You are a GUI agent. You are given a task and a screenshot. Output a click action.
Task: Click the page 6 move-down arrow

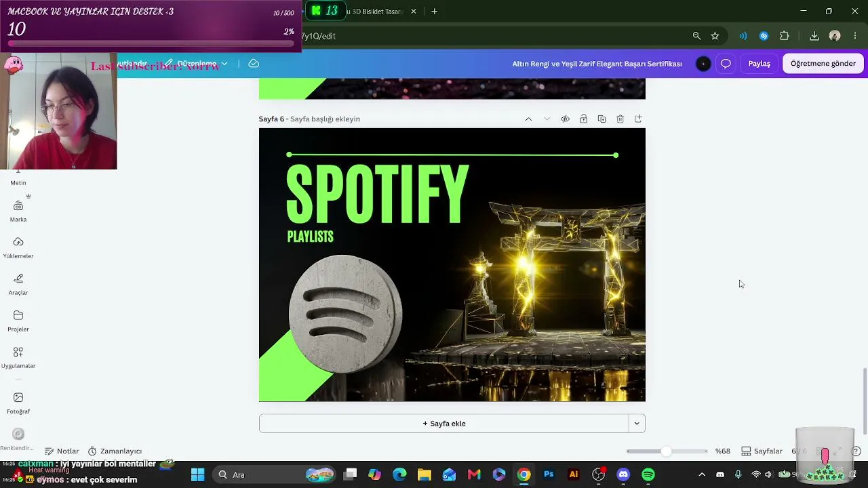(547, 119)
